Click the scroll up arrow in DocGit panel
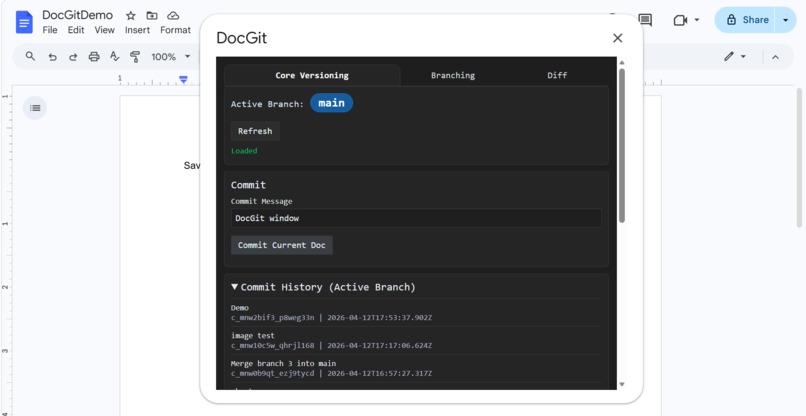The width and height of the screenshot is (806, 416). click(x=622, y=63)
